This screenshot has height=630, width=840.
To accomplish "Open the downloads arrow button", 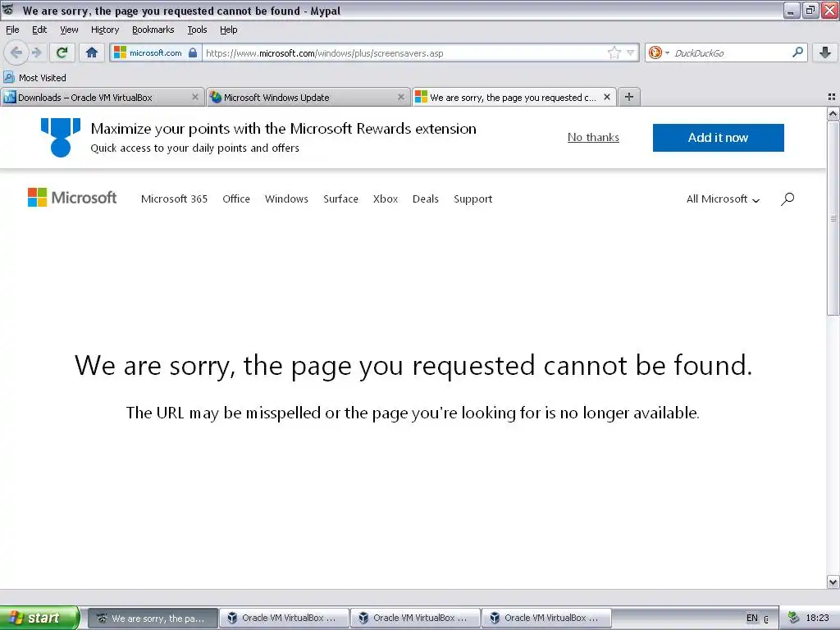I will (825, 52).
